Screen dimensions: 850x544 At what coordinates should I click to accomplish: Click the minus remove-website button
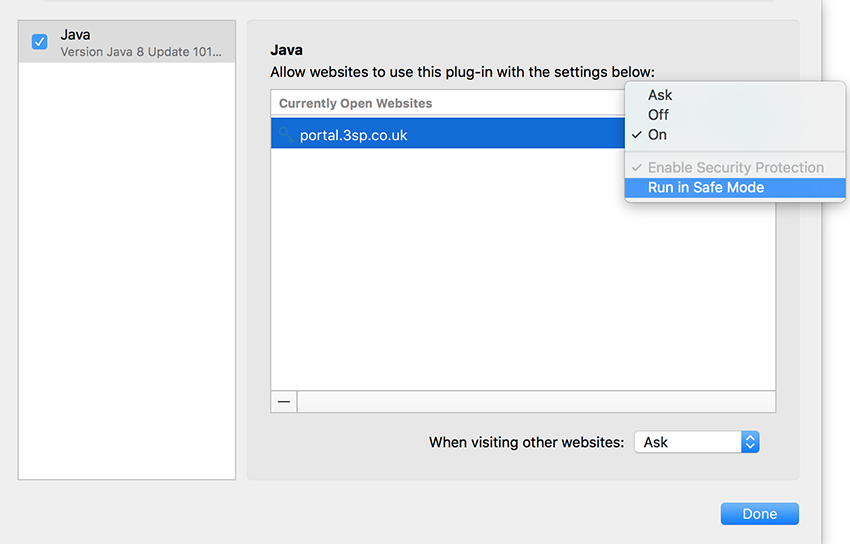point(284,402)
